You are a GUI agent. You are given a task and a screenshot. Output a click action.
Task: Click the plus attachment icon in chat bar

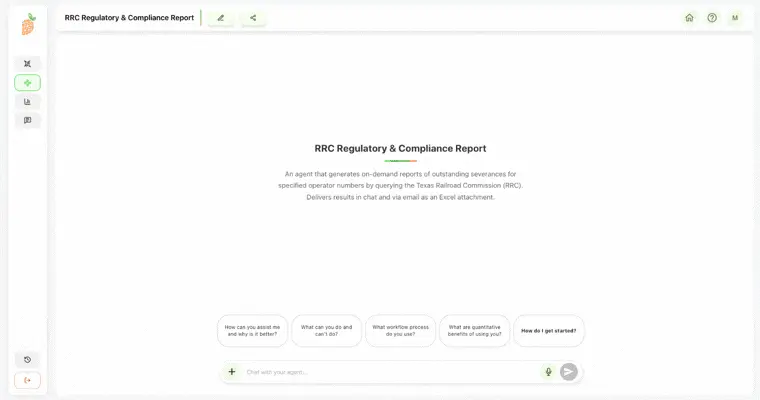tap(232, 372)
